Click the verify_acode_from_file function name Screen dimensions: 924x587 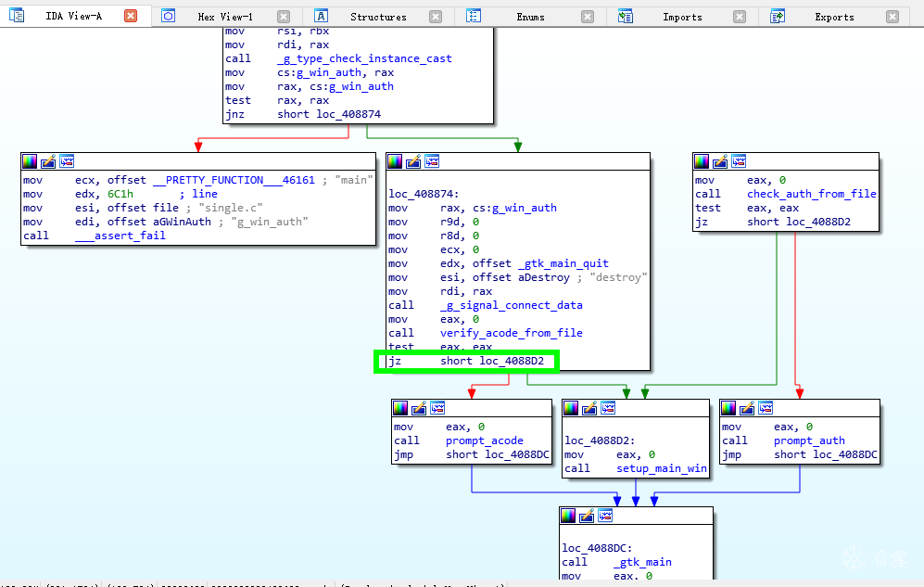[511, 333]
